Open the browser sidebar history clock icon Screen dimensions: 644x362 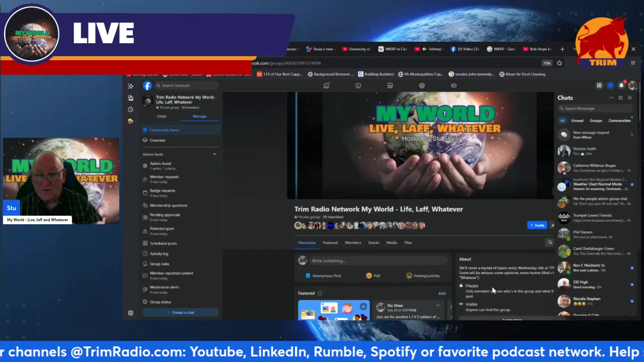pos(130,109)
